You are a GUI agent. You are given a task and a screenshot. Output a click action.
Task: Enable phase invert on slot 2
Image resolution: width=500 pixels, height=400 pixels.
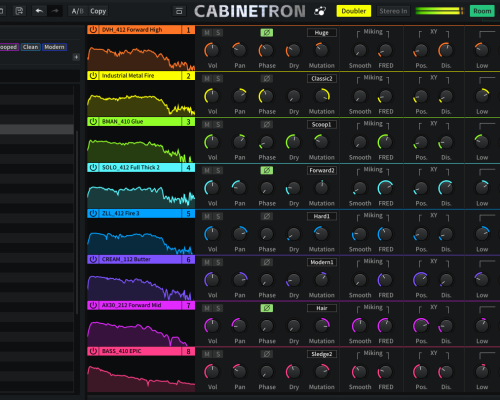267,79
